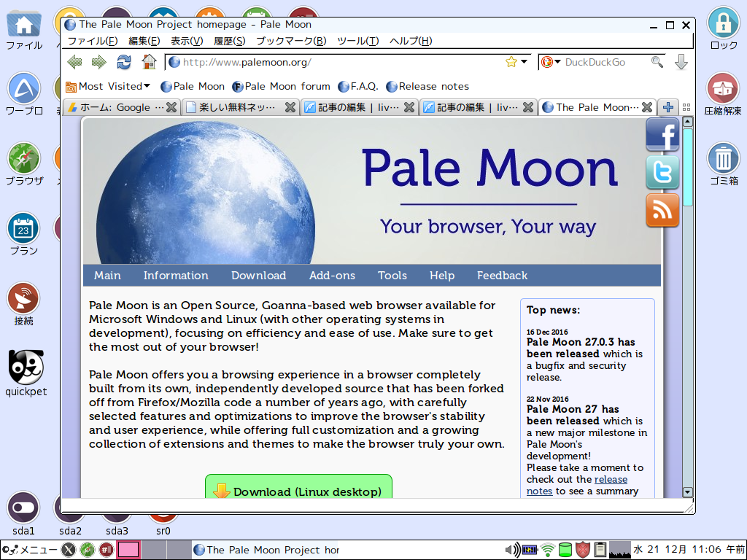Screen dimensions: 747x560
Task: Open the Add-ons navigation item
Action: [x=332, y=275]
